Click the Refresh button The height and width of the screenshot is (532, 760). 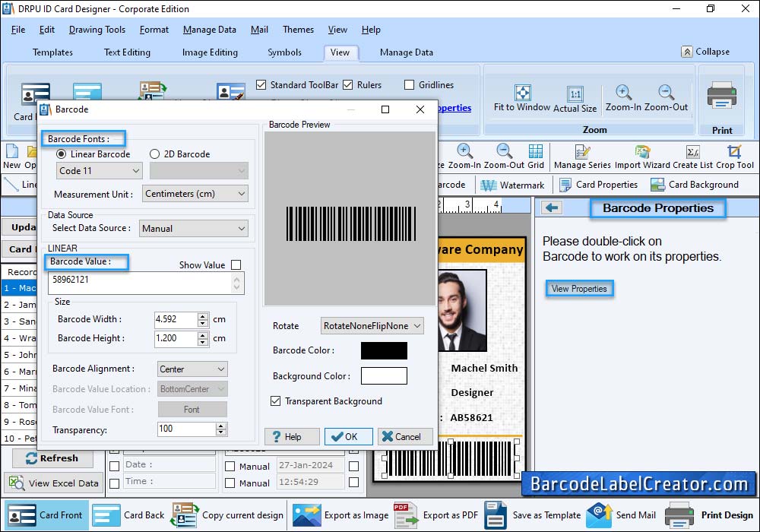[52, 458]
